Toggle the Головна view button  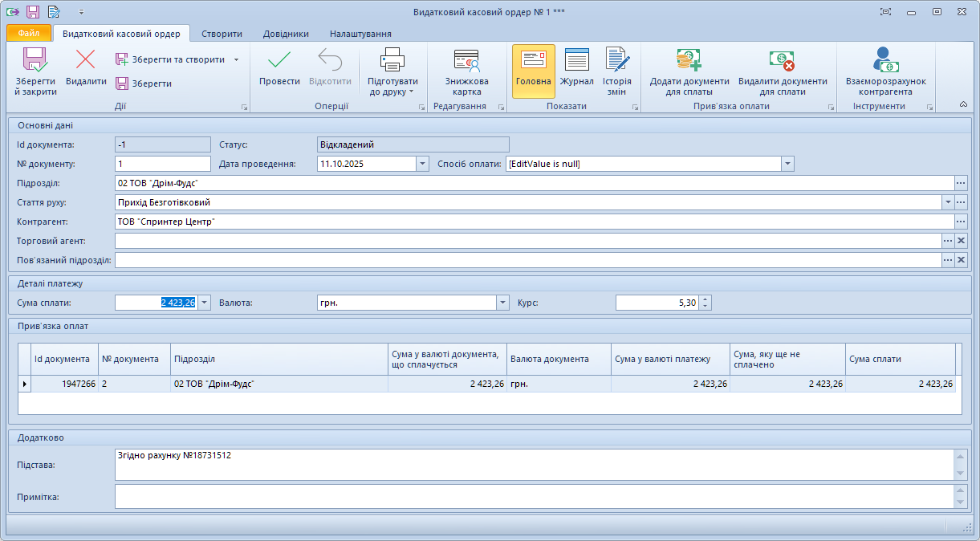[x=533, y=60]
